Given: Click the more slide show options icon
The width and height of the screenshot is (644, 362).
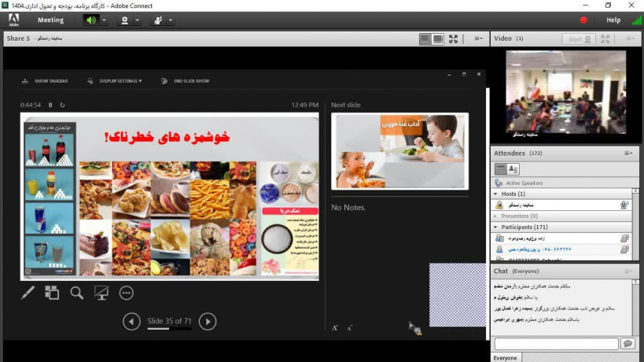Looking at the screenshot, I should coord(126,293).
